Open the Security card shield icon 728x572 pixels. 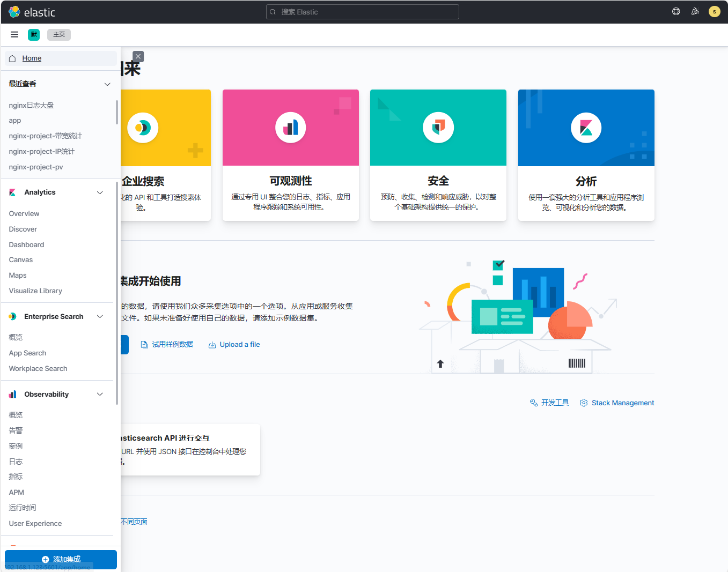pos(438,128)
